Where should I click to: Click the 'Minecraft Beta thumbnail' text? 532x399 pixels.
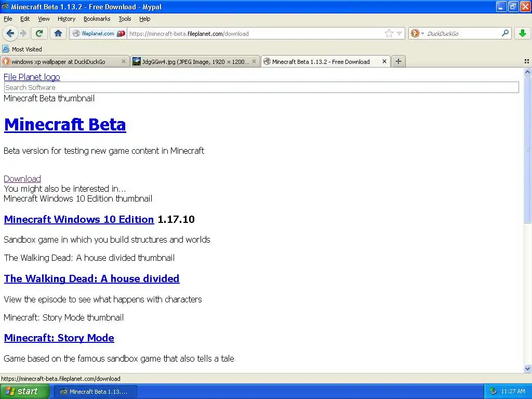click(49, 98)
